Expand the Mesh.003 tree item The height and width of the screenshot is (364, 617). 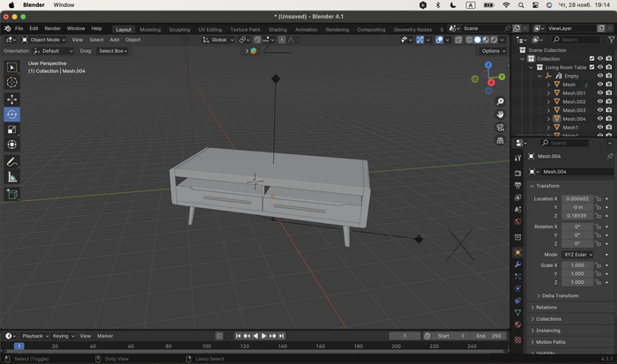point(548,110)
